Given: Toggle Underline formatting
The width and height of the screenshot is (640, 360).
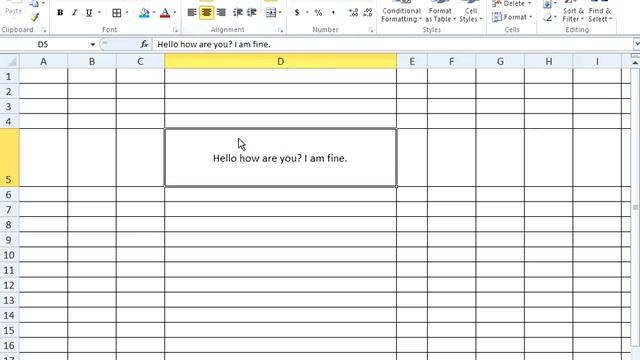Looking at the screenshot, I should (x=89, y=13).
